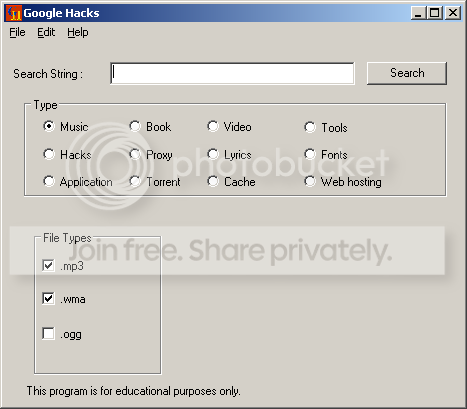Maximize the Google Hacks window
467x409 pixels.
pos(434,13)
